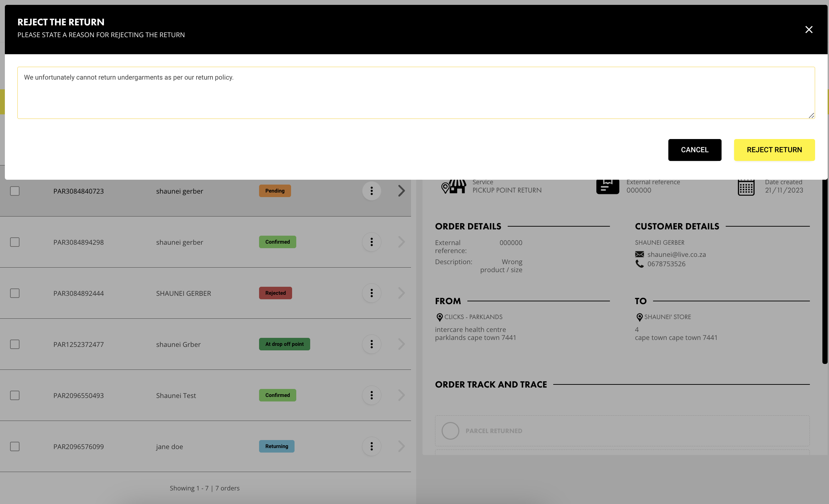829x504 pixels.
Task: Click the external reference receipt icon
Action: coord(607,187)
